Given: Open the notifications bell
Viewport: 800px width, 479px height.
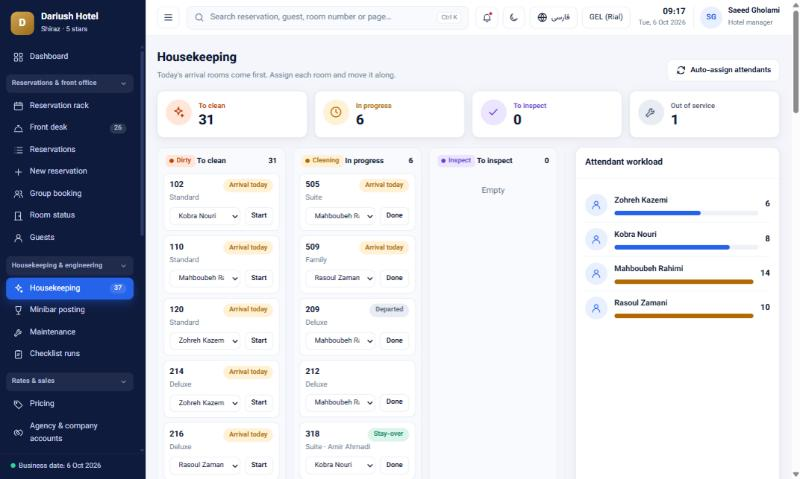Looking at the screenshot, I should point(487,17).
